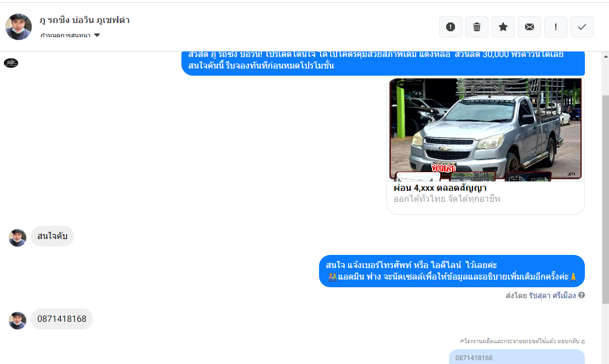This screenshot has width=609, height=364.
Task: Star this conversation
Action: tap(503, 27)
